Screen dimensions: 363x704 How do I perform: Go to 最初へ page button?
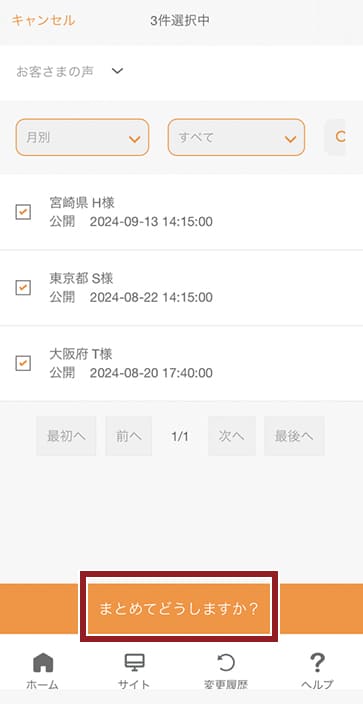coord(66,436)
